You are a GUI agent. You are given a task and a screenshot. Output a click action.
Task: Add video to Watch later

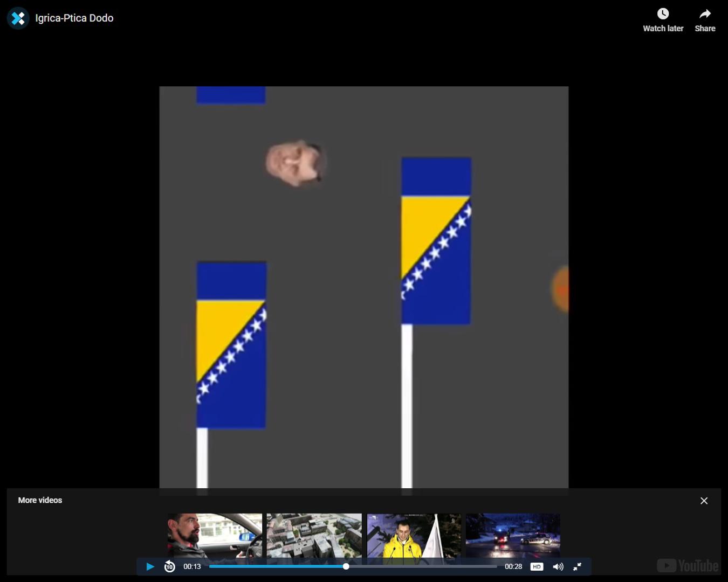(x=663, y=20)
